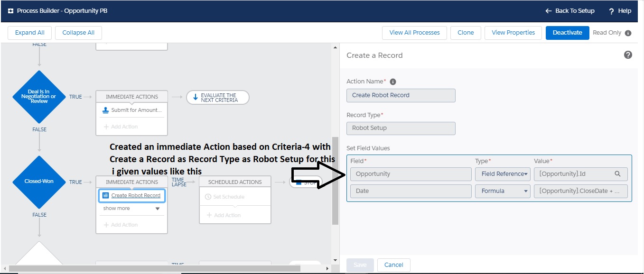644x274 pixels.
Task: Click the Create Robot Record icon
Action: click(x=106, y=195)
